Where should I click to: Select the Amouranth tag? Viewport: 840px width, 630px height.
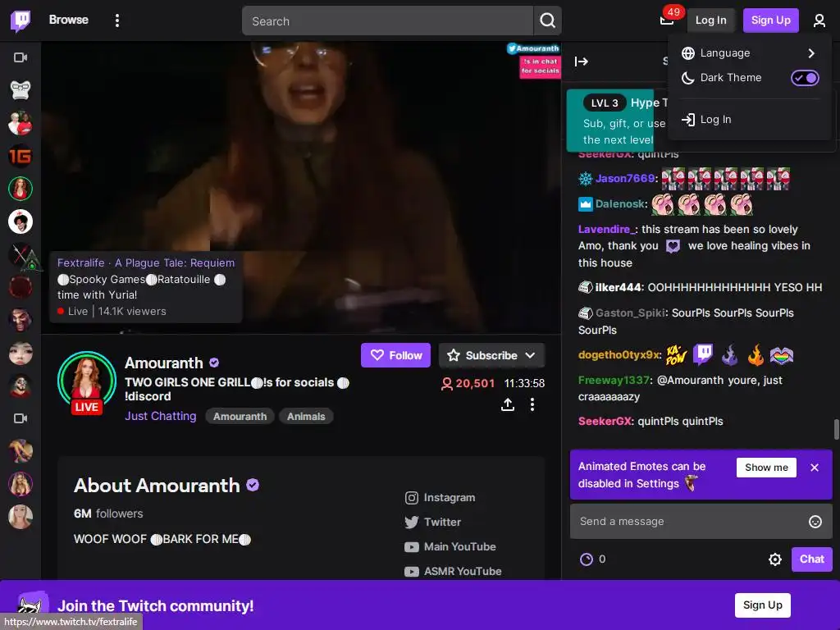tap(240, 417)
